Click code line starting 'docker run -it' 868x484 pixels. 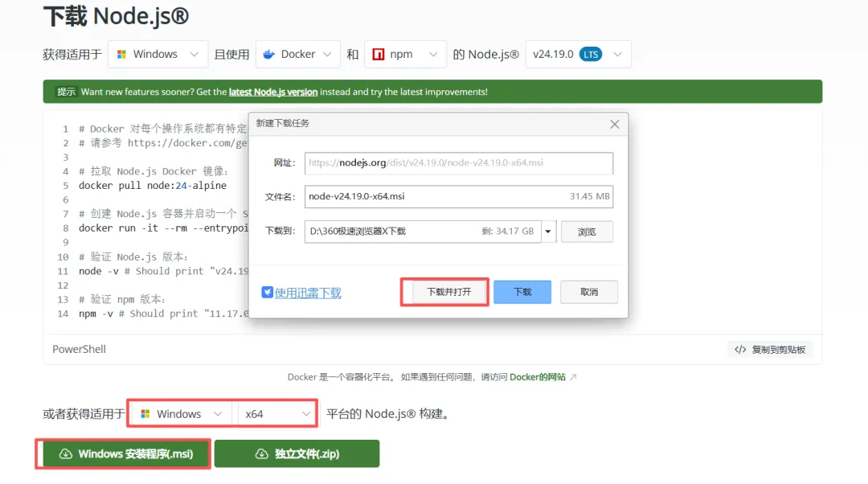coord(164,228)
